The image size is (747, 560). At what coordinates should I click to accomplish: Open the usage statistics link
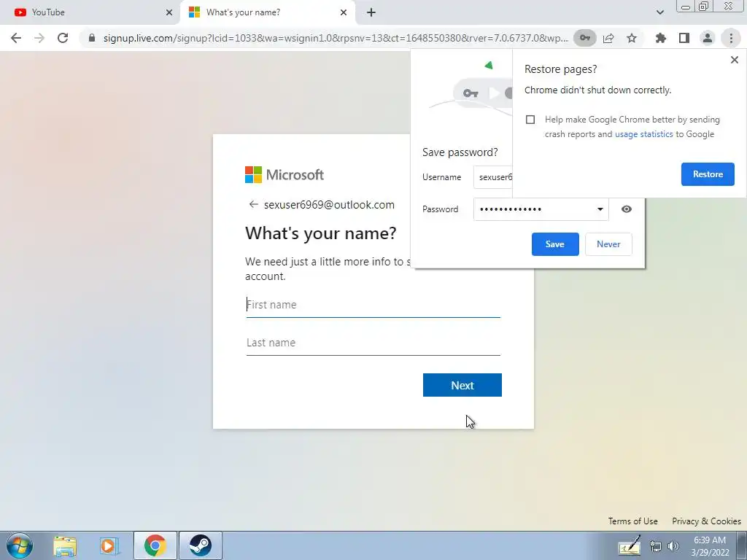(x=643, y=134)
